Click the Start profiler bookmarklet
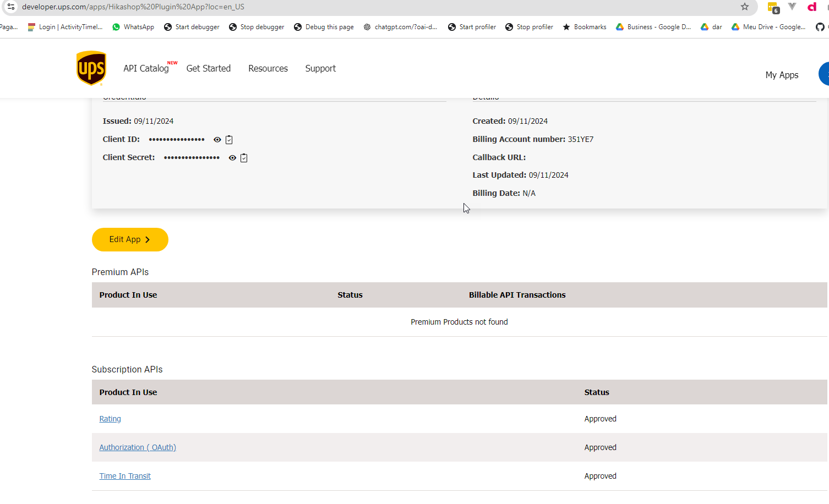This screenshot has width=829, height=504. point(472,27)
